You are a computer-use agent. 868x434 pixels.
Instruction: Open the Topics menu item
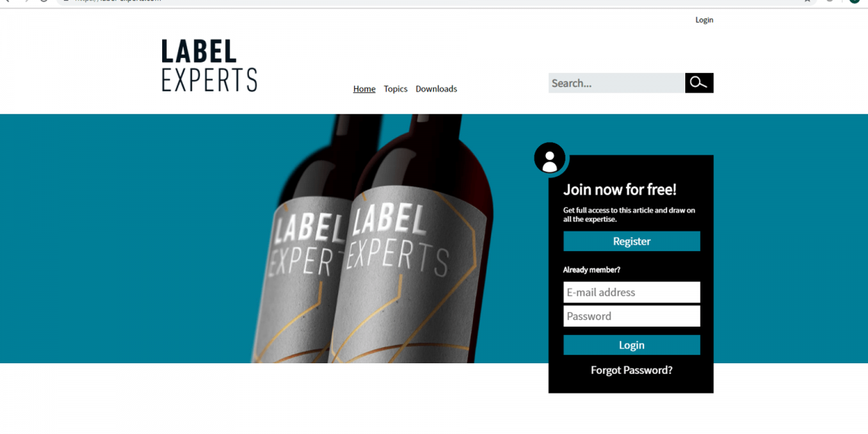point(396,89)
